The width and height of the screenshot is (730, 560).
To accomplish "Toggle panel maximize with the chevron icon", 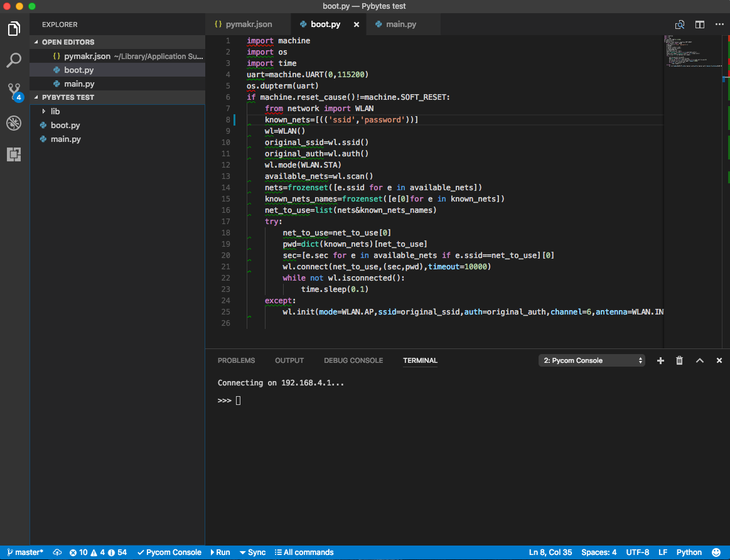I will pos(699,360).
